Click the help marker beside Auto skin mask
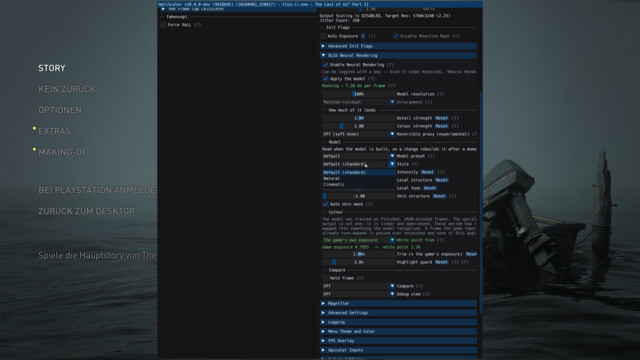 369,204
